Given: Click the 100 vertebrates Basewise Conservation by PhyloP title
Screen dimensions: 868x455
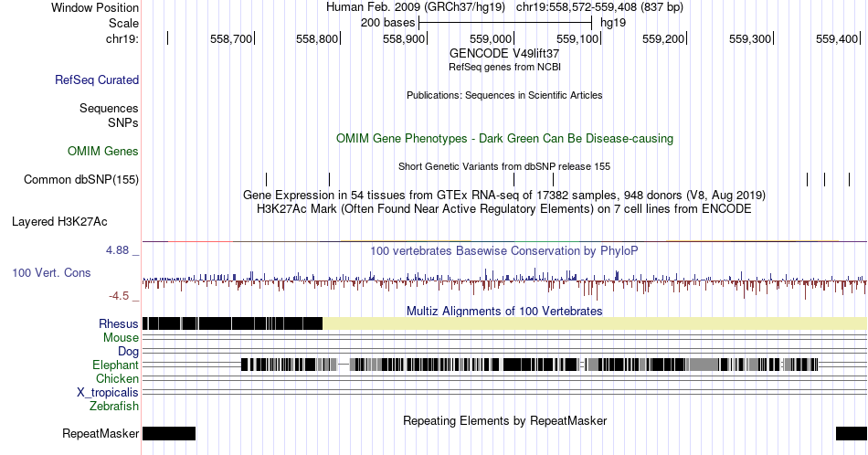Looking at the screenshot, I should [x=504, y=250].
